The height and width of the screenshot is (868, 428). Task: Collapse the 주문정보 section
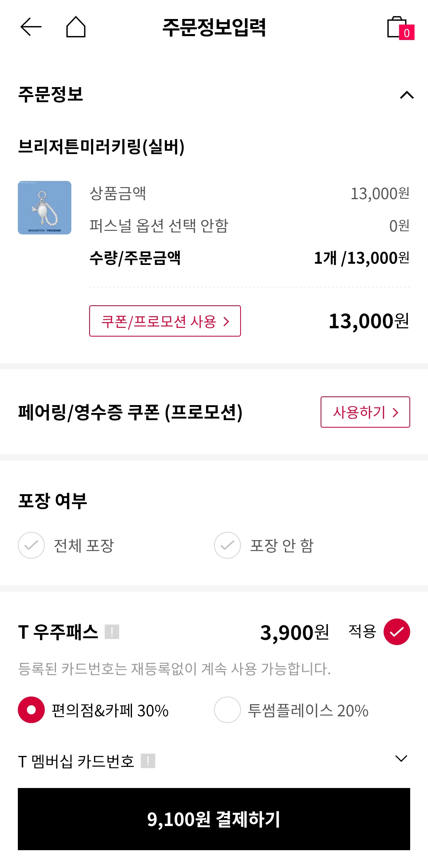click(x=407, y=95)
